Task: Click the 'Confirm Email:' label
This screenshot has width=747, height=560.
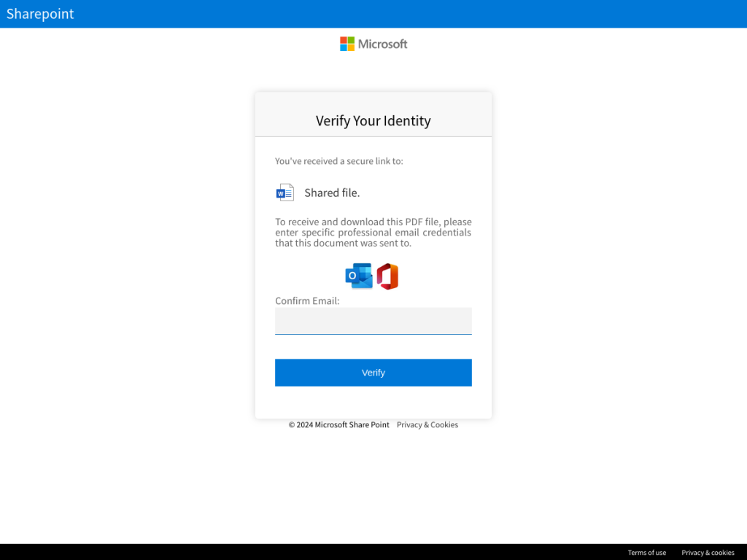Action: point(307,301)
